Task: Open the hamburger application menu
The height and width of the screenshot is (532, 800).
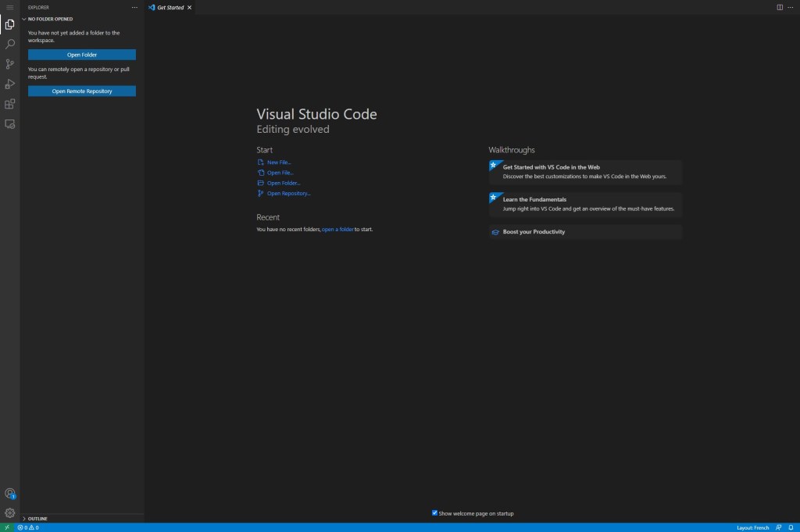Action: pyautogui.click(x=10, y=7)
